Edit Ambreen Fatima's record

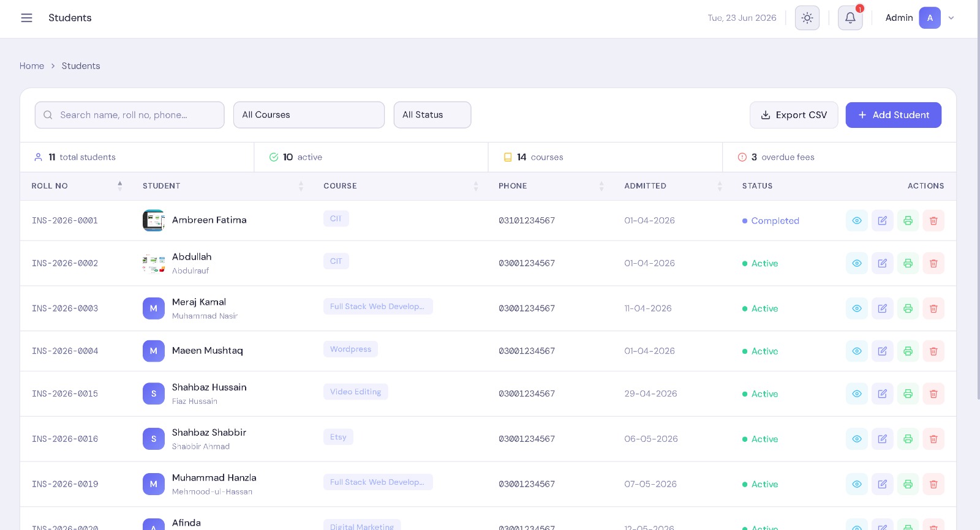tap(883, 220)
